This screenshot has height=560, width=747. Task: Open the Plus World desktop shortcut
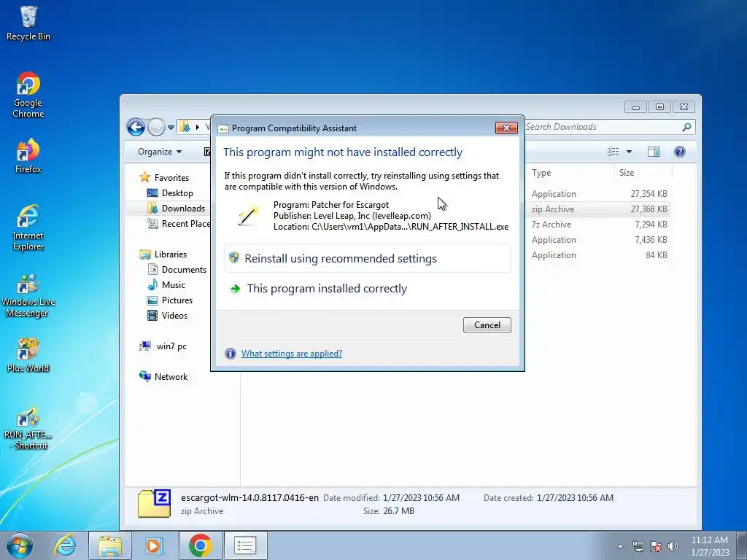pyautogui.click(x=28, y=355)
